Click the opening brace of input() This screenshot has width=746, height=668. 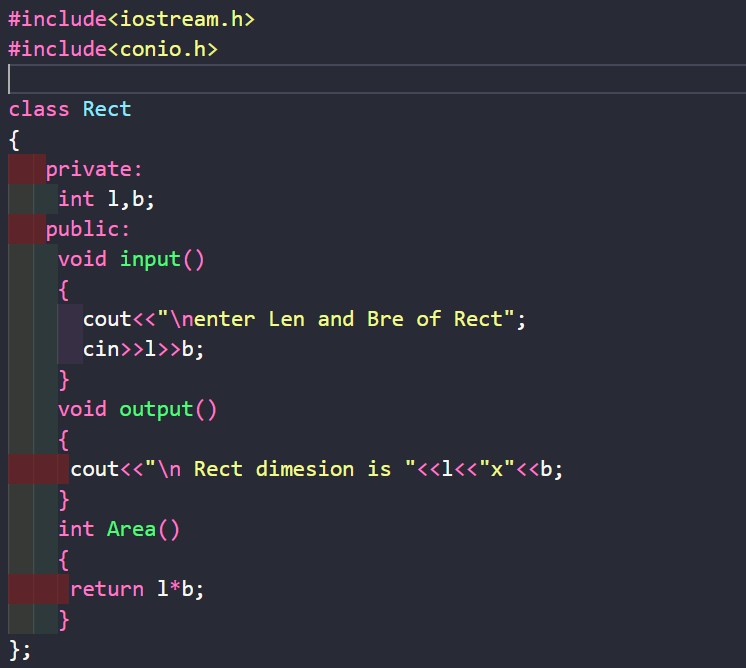[64, 290]
